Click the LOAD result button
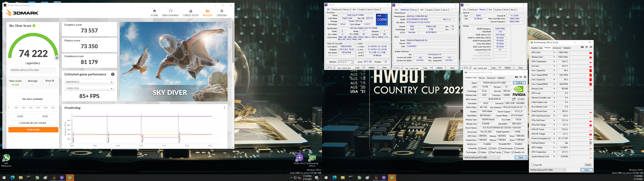The image size is (644, 181). point(20,116)
